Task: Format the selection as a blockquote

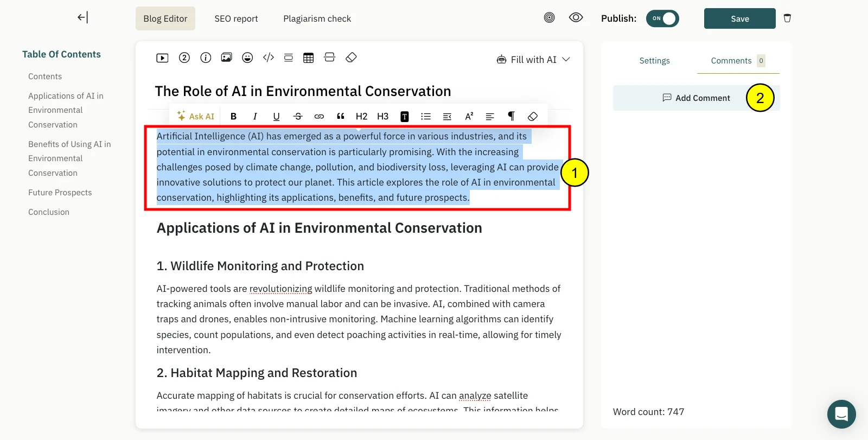Action: (x=341, y=116)
